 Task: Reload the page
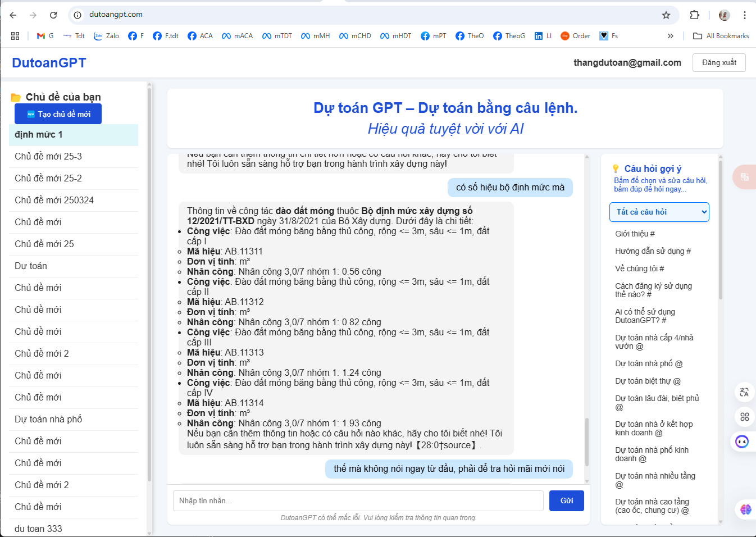(53, 15)
